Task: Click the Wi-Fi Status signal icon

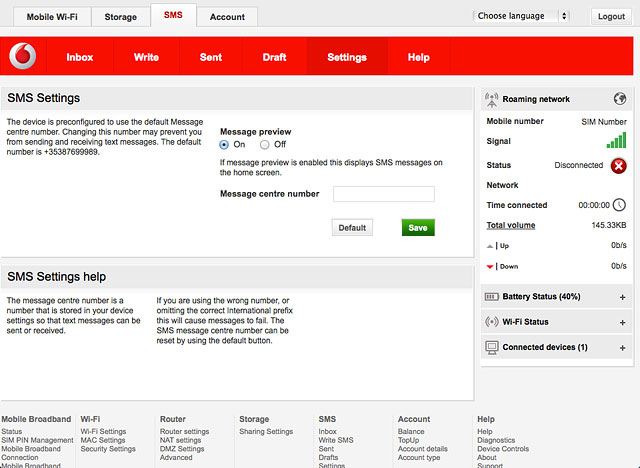Action: tap(491, 322)
